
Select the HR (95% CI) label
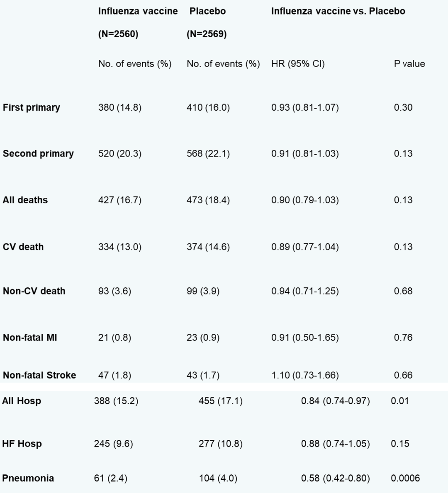[298, 64]
